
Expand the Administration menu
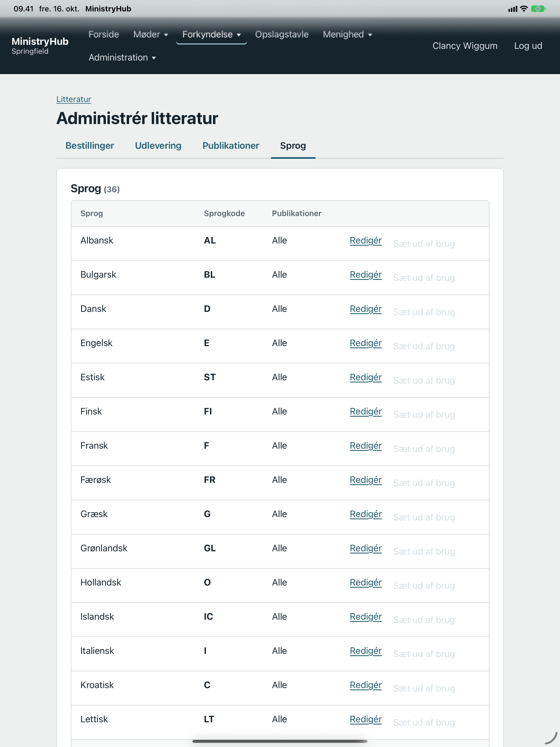tap(122, 58)
